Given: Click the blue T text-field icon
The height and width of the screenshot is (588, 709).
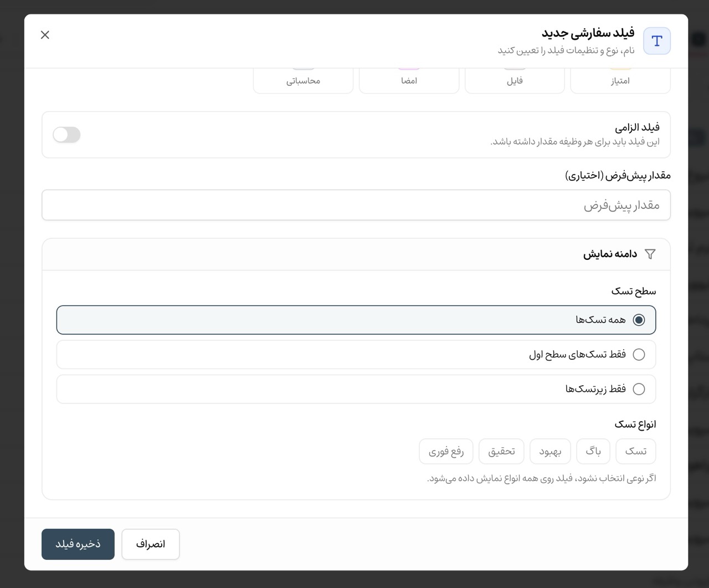Looking at the screenshot, I should [657, 41].
